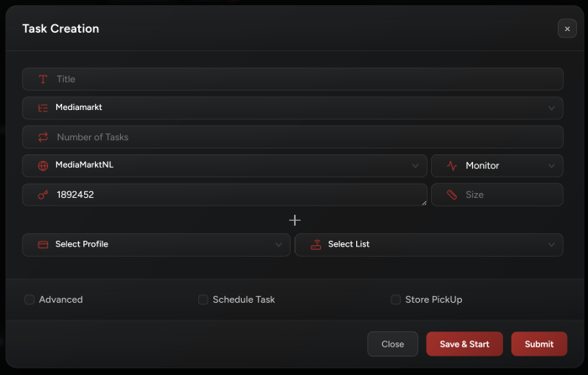Click the plus icon to add a row
The height and width of the screenshot is (375, 588).
coord(295,221)
